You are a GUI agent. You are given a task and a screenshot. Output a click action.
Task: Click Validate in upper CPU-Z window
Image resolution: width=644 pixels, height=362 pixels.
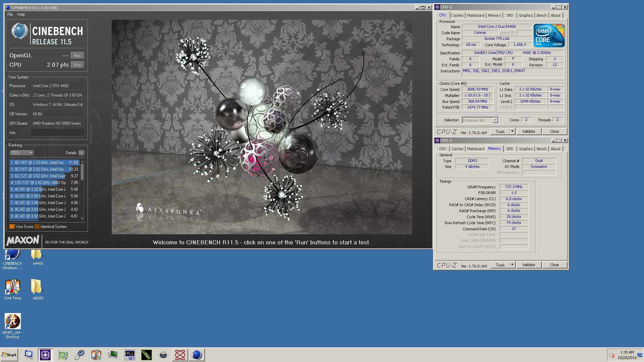tap(529, 132)
